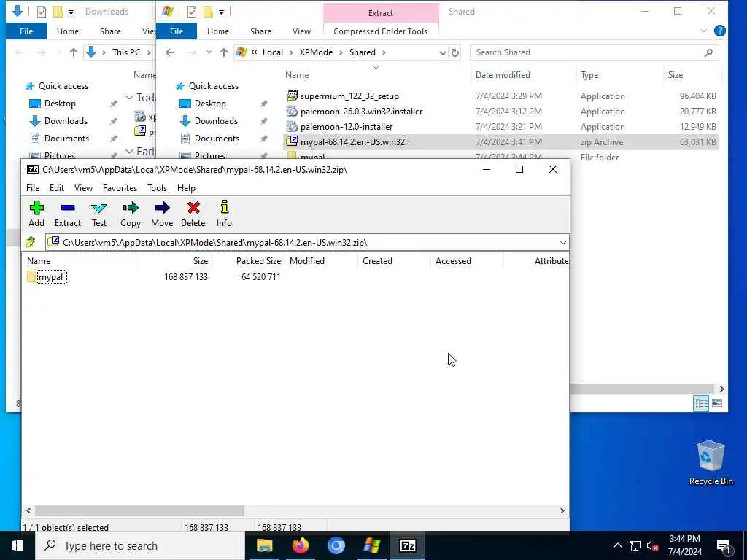747x560 pixels.
Task: Open Firefox from the taskbar
Action: pyautogui.click(x=300, y=545)
